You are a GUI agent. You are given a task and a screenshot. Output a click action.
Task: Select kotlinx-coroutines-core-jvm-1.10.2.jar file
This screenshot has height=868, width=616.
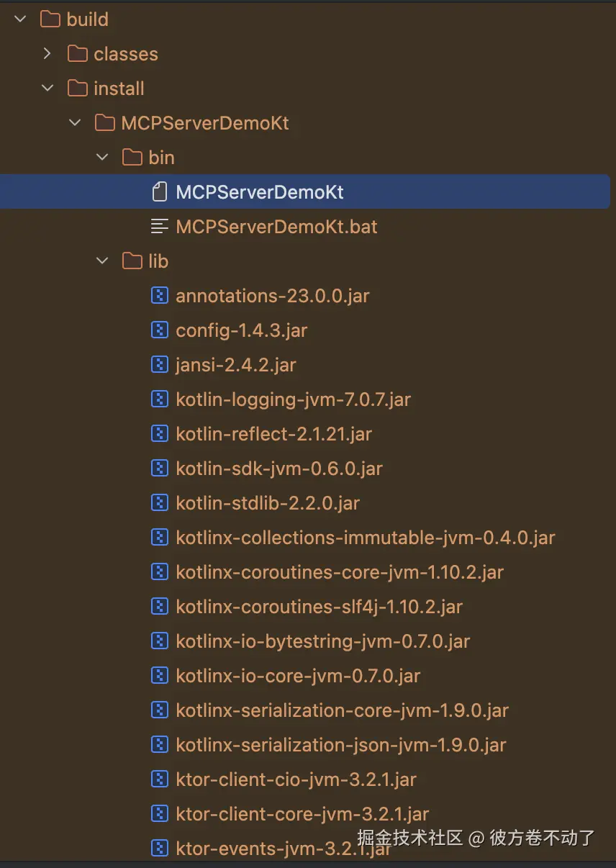(x=339, y=572)
